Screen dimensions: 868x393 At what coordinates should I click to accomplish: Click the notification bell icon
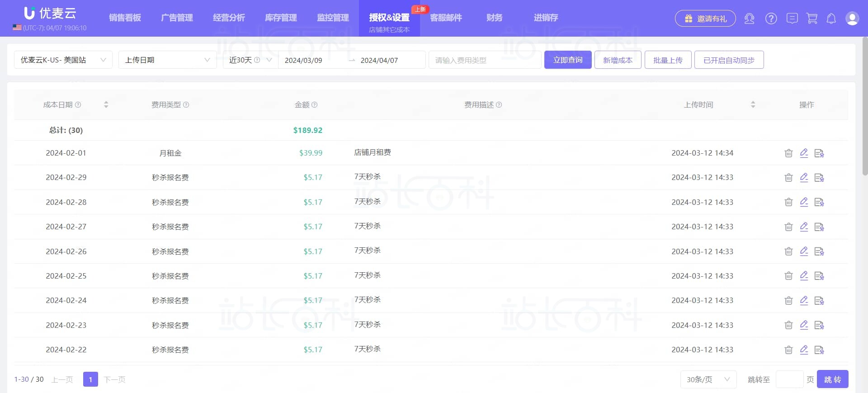[x=831, y=19]
